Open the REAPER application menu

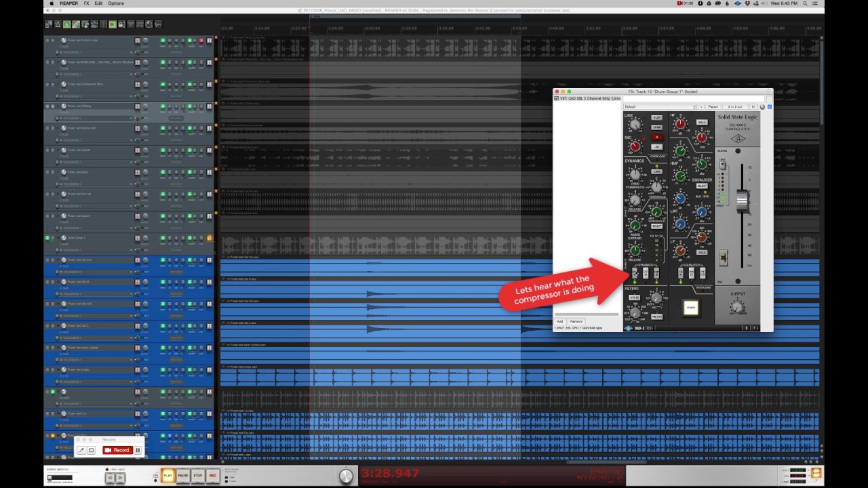68,3
